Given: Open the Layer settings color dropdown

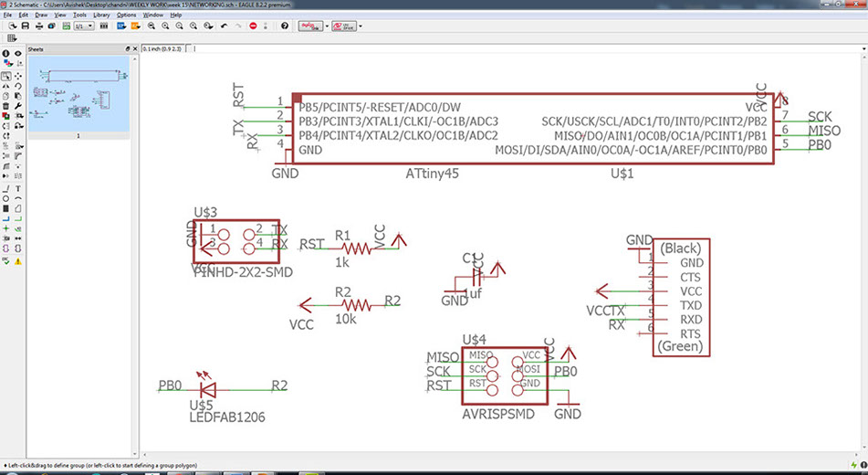Looking at the screenshot, I should pyautogui.click(x=6, y=63).
